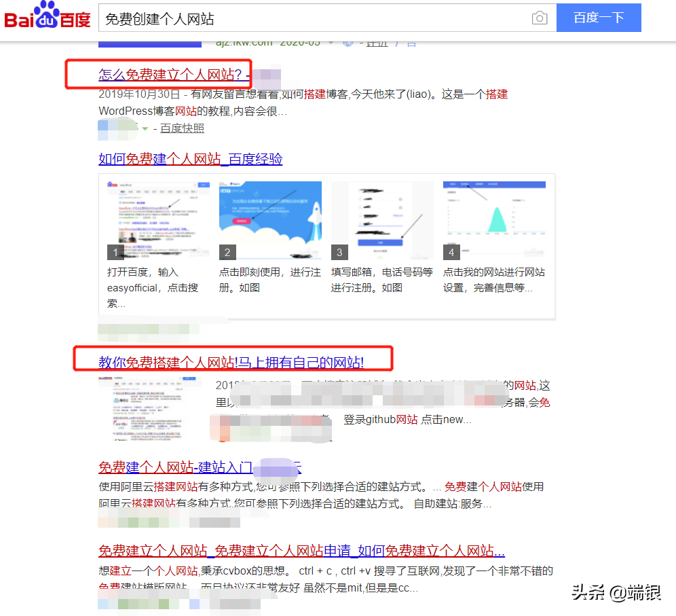Screen dimensions: 676x616
Task: Open camera image search icon
Action: (x=540, y=18)
